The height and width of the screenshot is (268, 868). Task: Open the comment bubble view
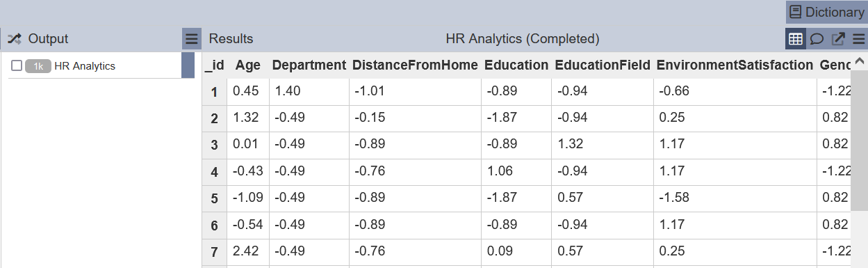(x=817, y=39)
